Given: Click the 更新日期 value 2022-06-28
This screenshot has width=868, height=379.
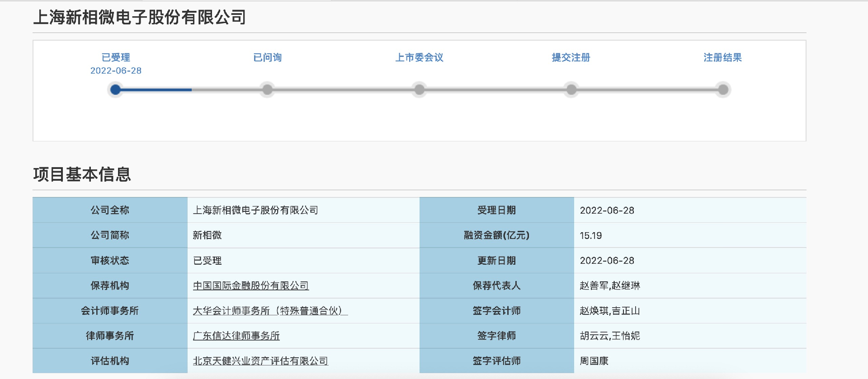Looking at the screenshot, I should [607, 261].
